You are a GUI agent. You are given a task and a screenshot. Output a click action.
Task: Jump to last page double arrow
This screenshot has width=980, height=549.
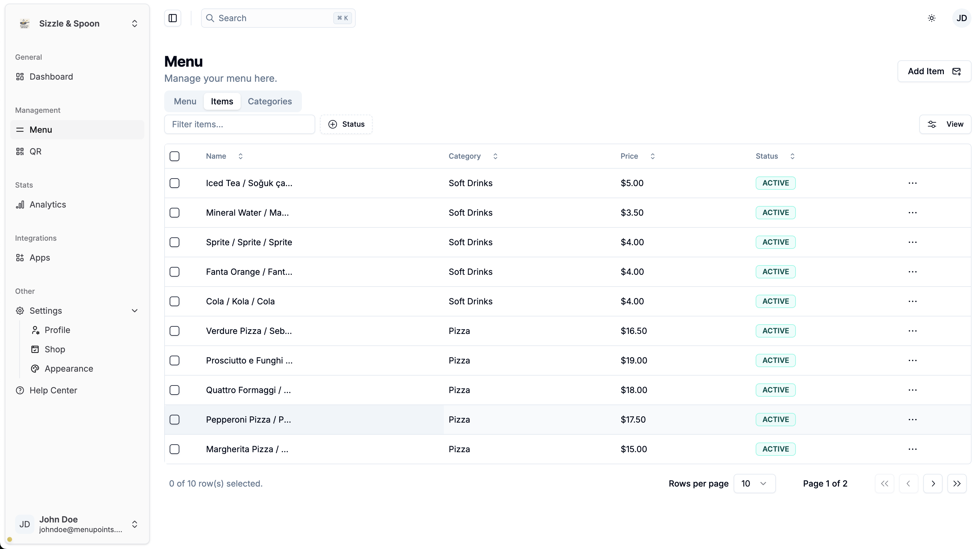point(957,484)
